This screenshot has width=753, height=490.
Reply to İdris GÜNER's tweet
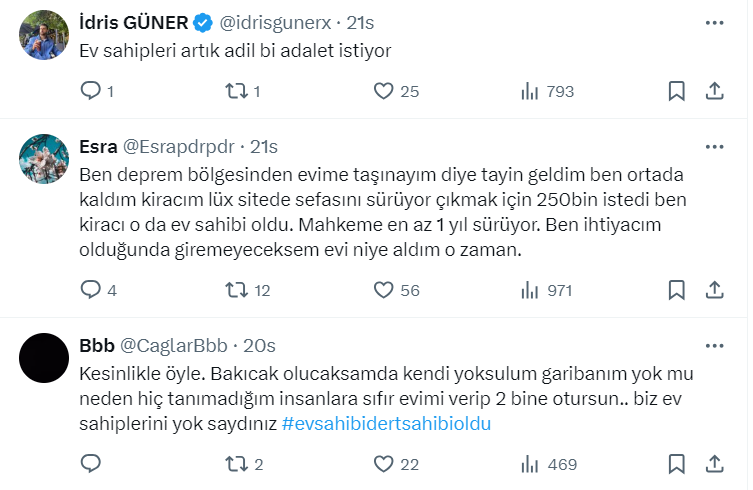[x=91, y=91]
